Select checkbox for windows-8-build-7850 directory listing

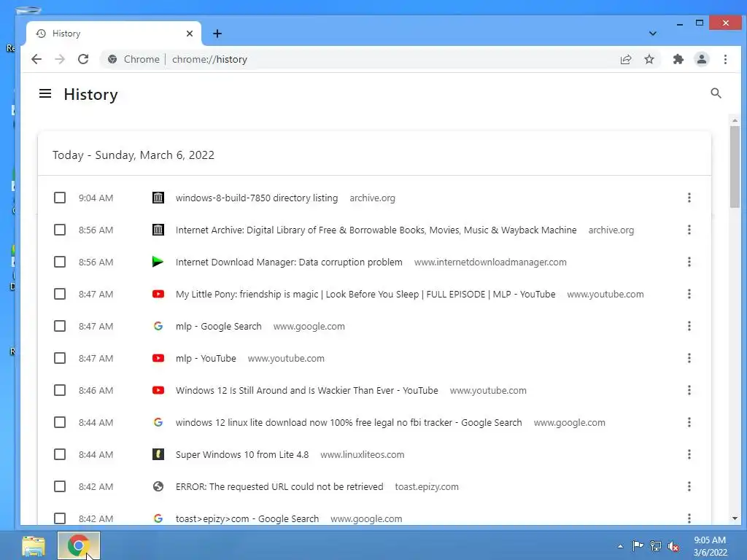point(60,198)
